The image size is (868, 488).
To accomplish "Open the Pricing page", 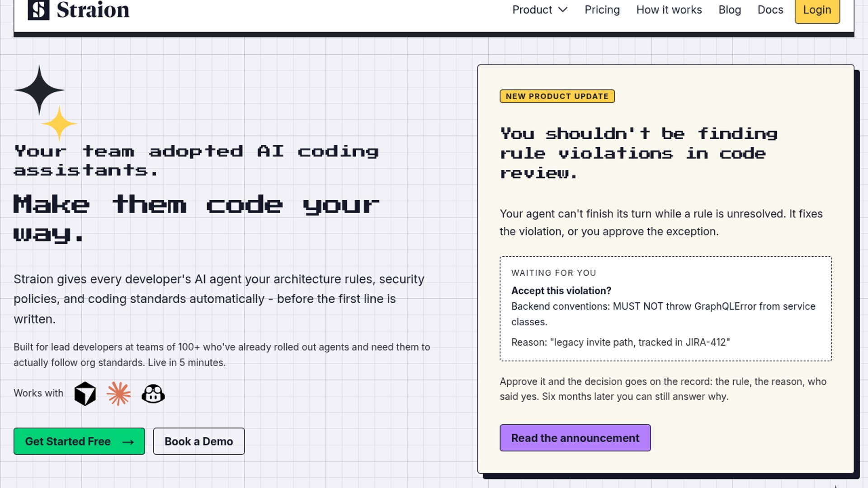I will pos(602,9).
